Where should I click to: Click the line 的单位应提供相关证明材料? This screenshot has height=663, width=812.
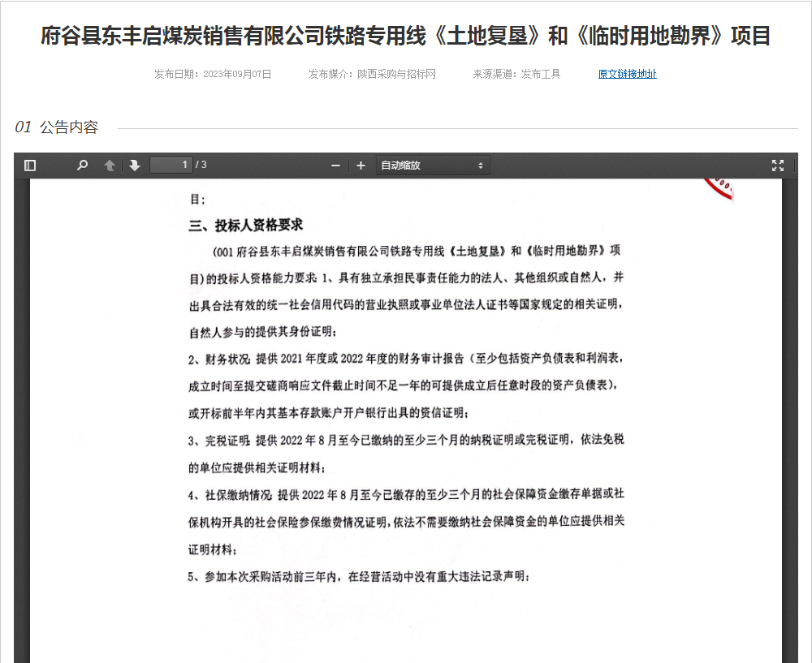(257, 467)
